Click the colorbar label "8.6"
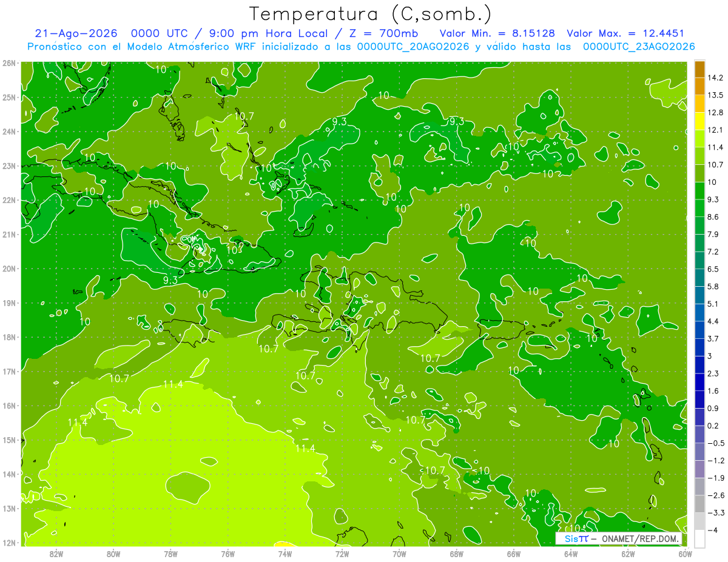 [x=713, y=217]
